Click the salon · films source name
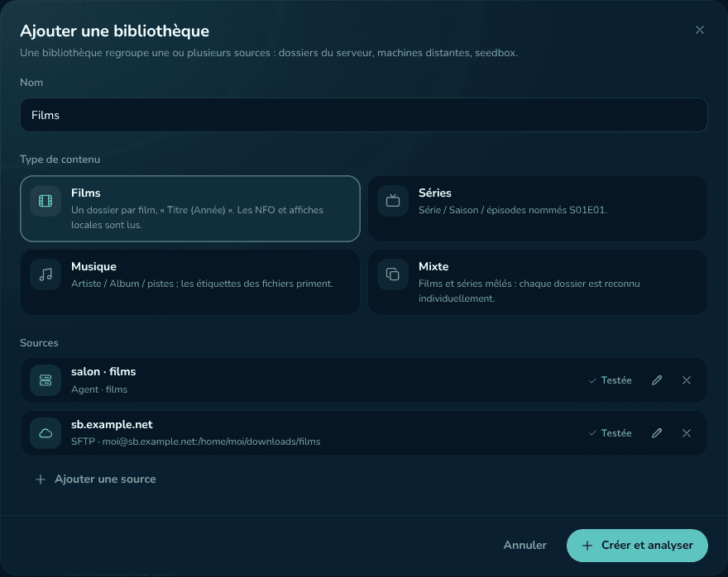This screenshot has width=728, height=577. pos(103,371)
